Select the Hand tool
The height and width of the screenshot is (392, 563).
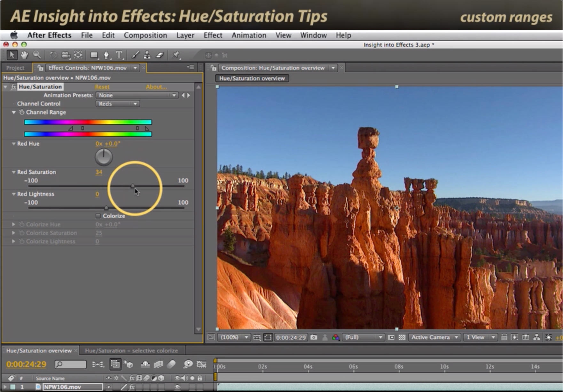[x=24, y=55]
